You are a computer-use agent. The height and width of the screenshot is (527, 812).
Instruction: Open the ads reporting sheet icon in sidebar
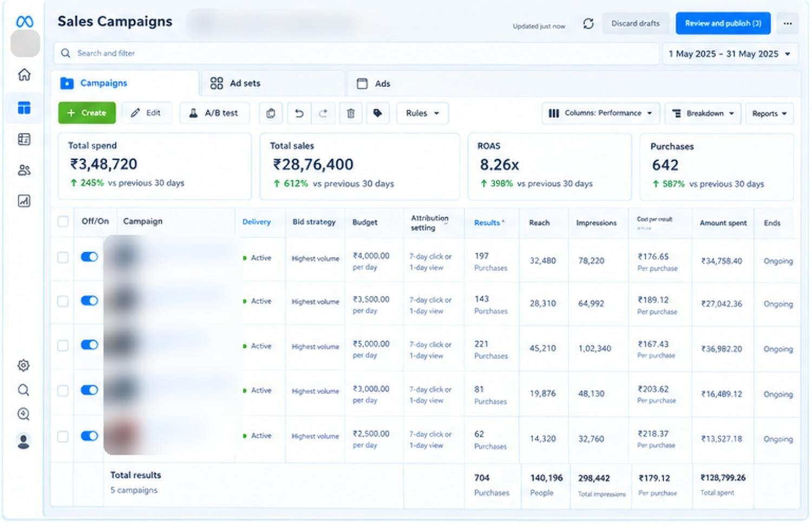pyautogui.click(x=24, y=139)
